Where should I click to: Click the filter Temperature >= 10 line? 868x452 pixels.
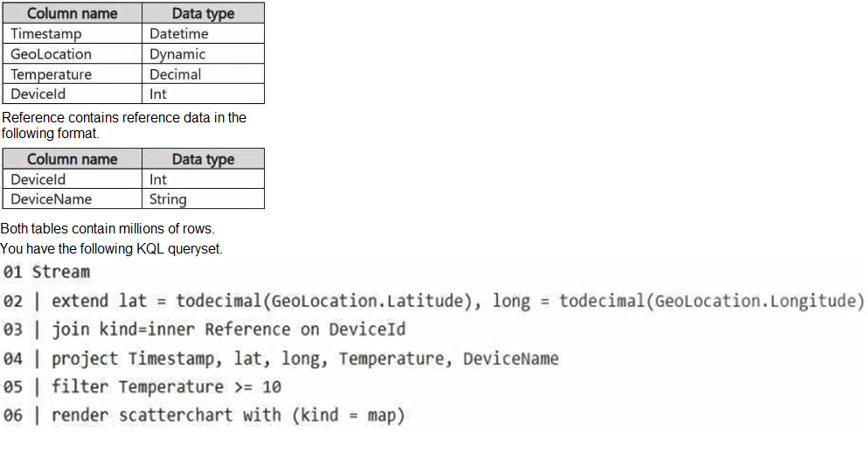pos(142,386)
